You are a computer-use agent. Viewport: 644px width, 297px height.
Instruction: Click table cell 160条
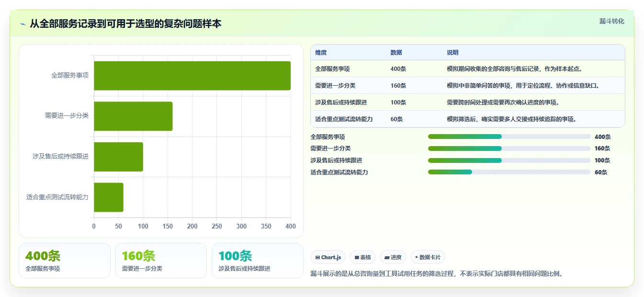tap(398, 86)
